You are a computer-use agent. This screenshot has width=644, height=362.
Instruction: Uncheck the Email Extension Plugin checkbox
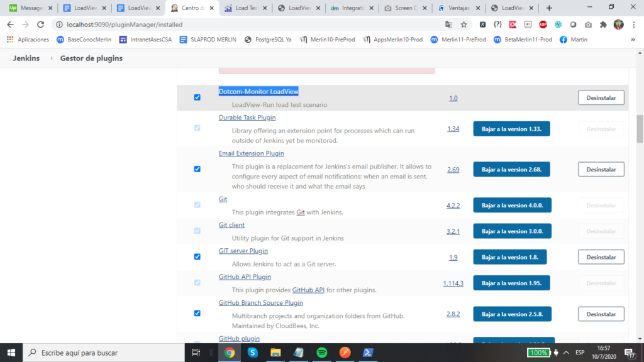[197, 168]
